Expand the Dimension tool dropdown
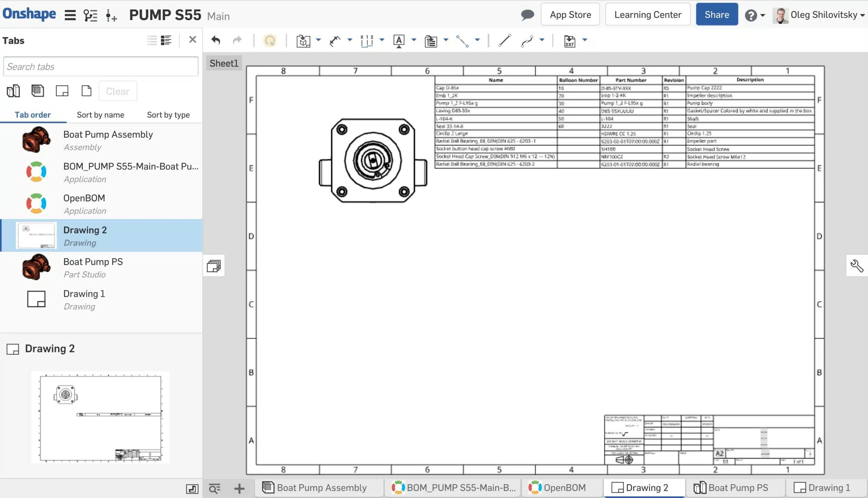 click(350, 40)
